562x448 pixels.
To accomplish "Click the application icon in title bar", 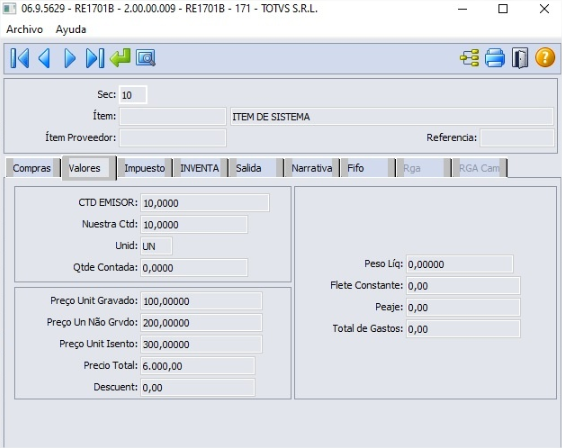I will (9, 9).
